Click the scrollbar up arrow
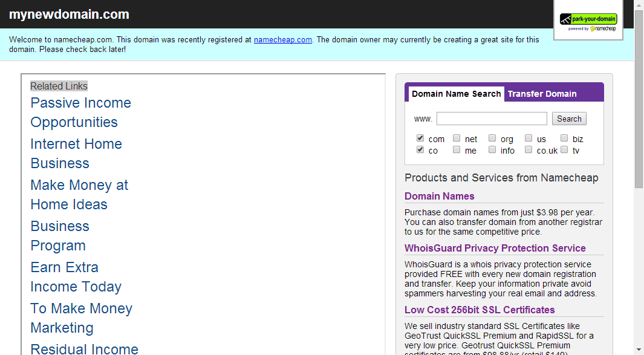 639,5
